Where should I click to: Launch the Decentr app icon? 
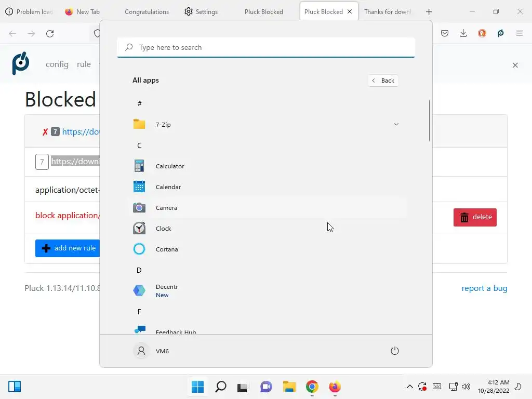(x=139, y=290)
